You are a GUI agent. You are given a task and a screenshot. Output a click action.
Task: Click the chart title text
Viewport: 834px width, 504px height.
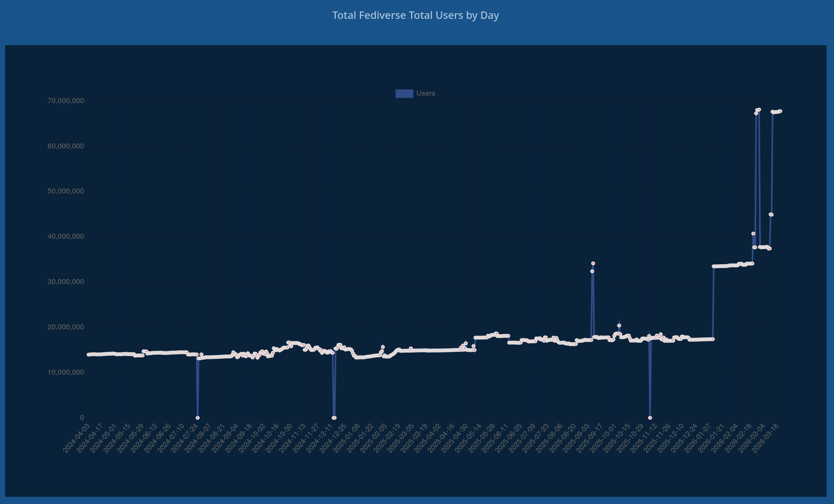point(415,15)
